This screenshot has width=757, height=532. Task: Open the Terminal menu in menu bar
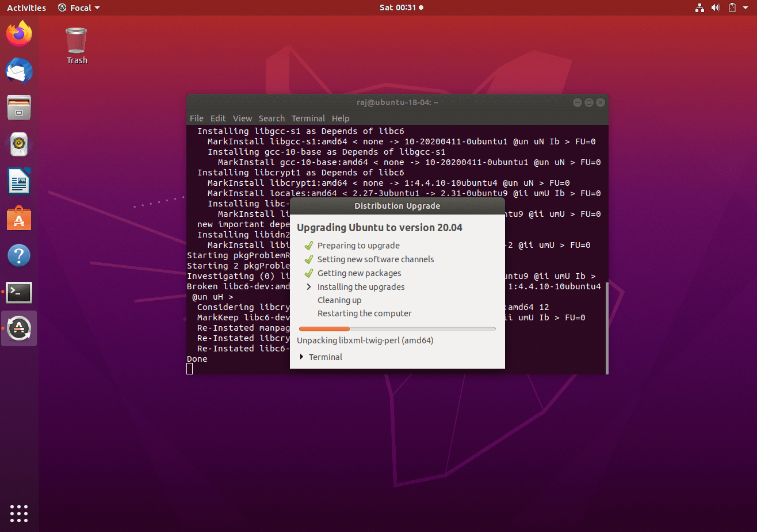[308, 118]
